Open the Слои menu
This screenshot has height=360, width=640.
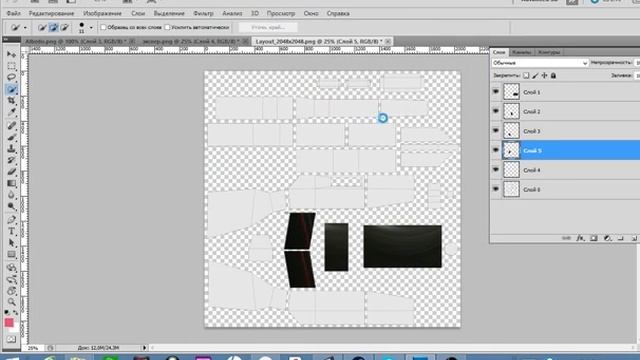[138, 13]
